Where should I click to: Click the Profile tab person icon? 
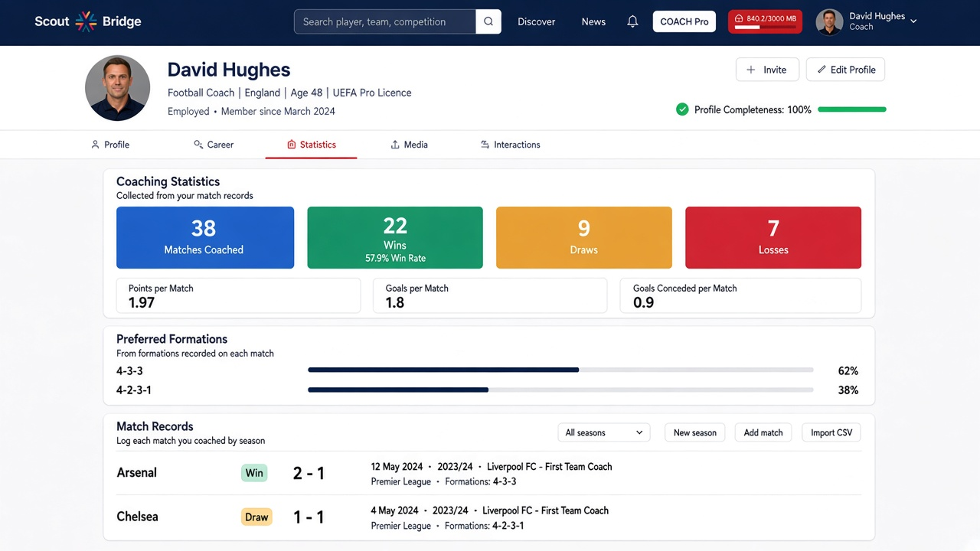95,145
